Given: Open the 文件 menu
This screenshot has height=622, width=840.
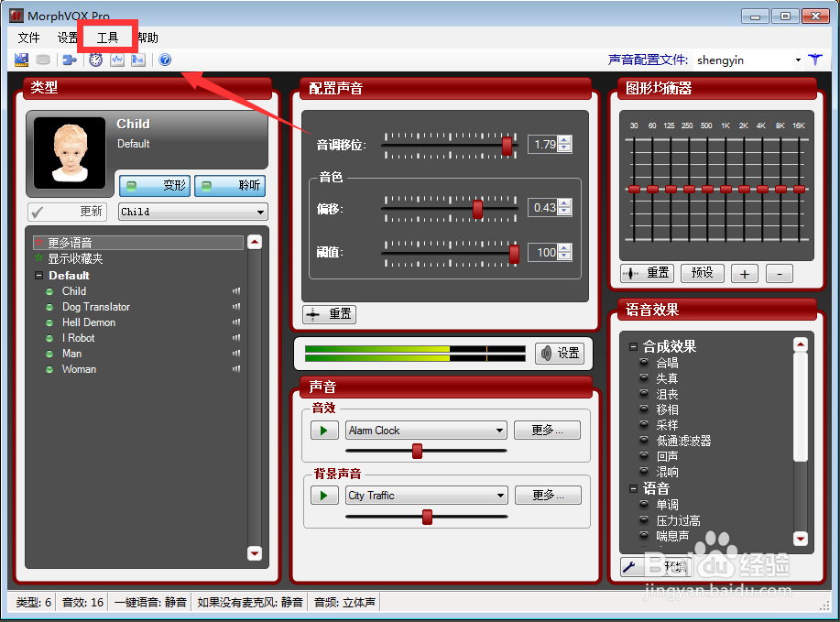Looking at the screenshot, I should tap(29, 38).
